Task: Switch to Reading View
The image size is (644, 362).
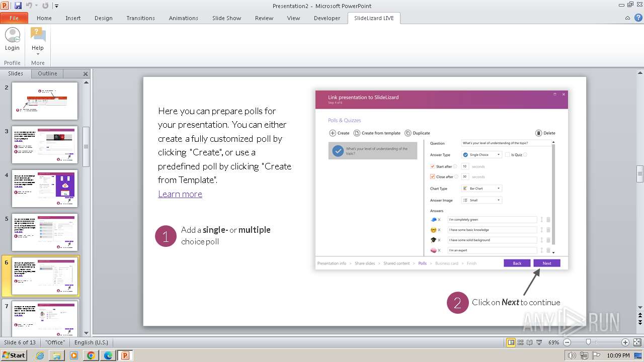Action: point(530,342)
